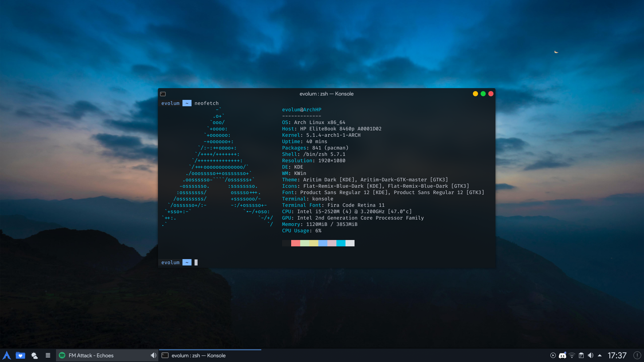The image size is (644, 362).
Task: Minimize Konsole with the yellow button
Action: click(475, 94)
